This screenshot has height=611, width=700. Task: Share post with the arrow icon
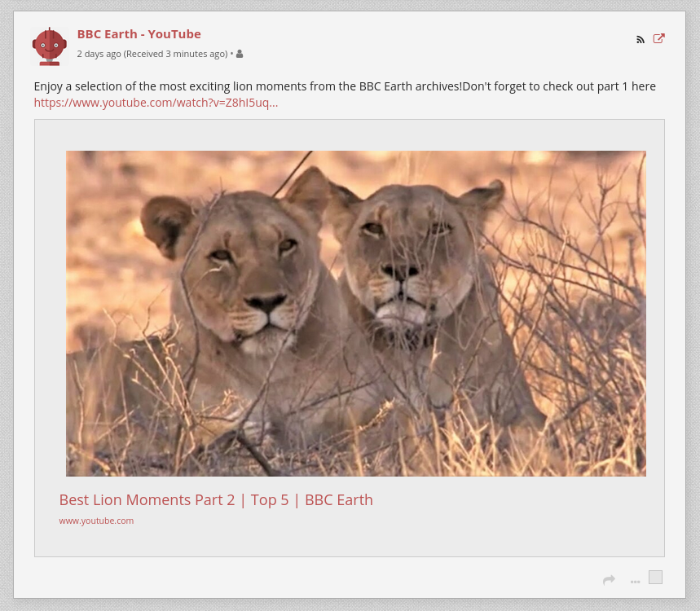pos(609,580)
